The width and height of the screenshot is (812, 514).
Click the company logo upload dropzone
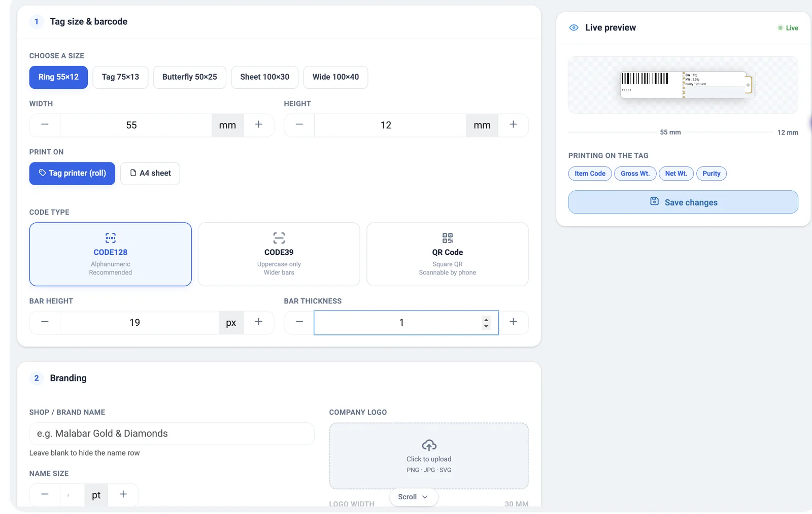pos(429,456)
